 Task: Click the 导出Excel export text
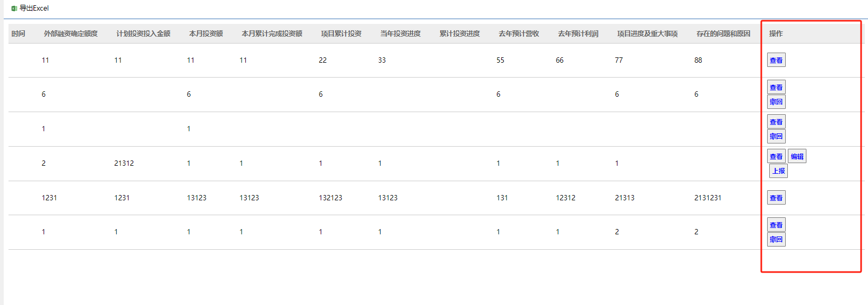pos(35,9)
